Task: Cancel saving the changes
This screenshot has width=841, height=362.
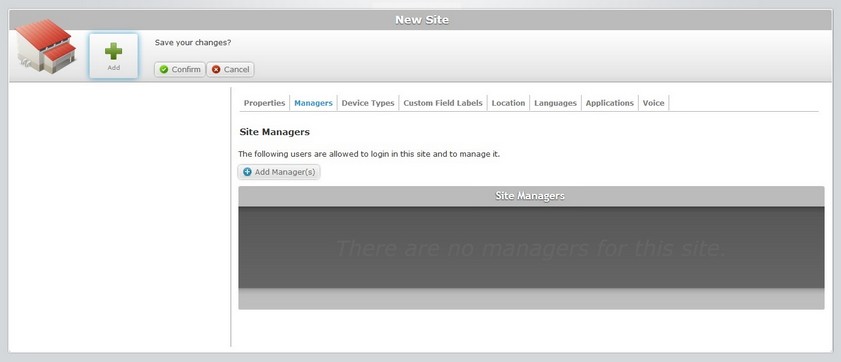Action: [x=230, y=70]
